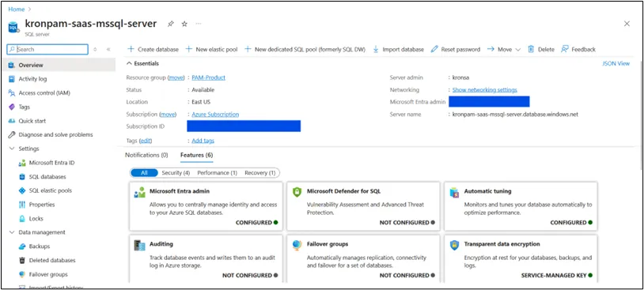
Task: Open the Transparent data encryption card
Action: (x=521, y=258)
